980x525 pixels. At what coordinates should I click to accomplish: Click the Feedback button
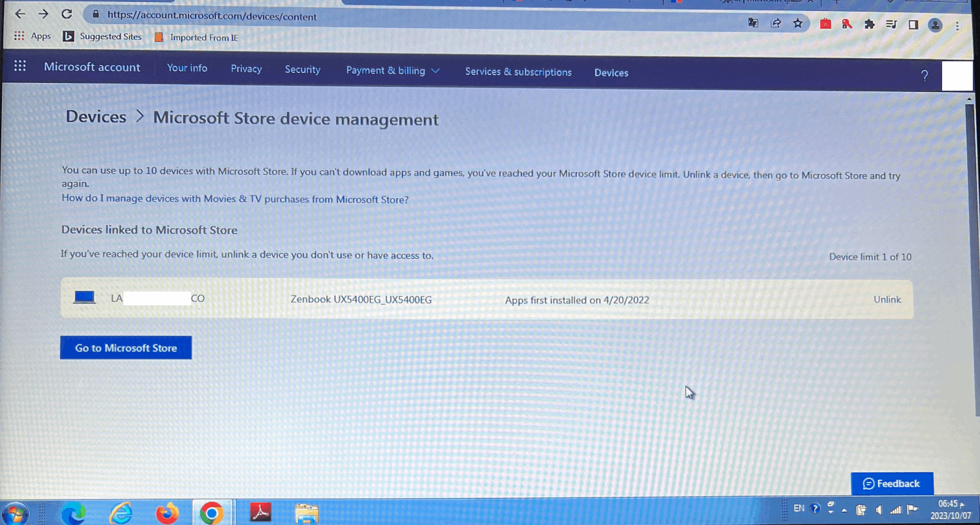pos(892,483)
